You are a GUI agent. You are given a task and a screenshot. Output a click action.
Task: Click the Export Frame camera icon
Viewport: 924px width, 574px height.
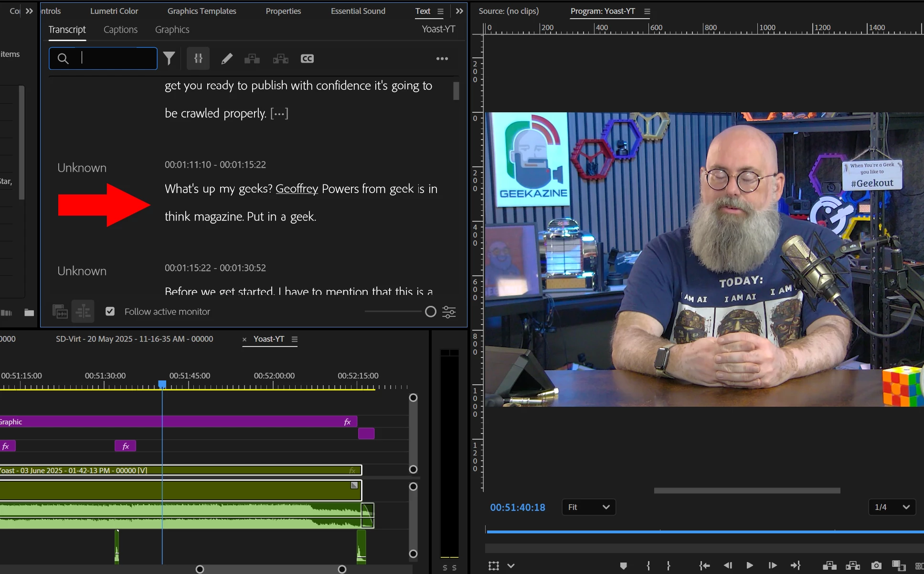[x=876, y=565]
